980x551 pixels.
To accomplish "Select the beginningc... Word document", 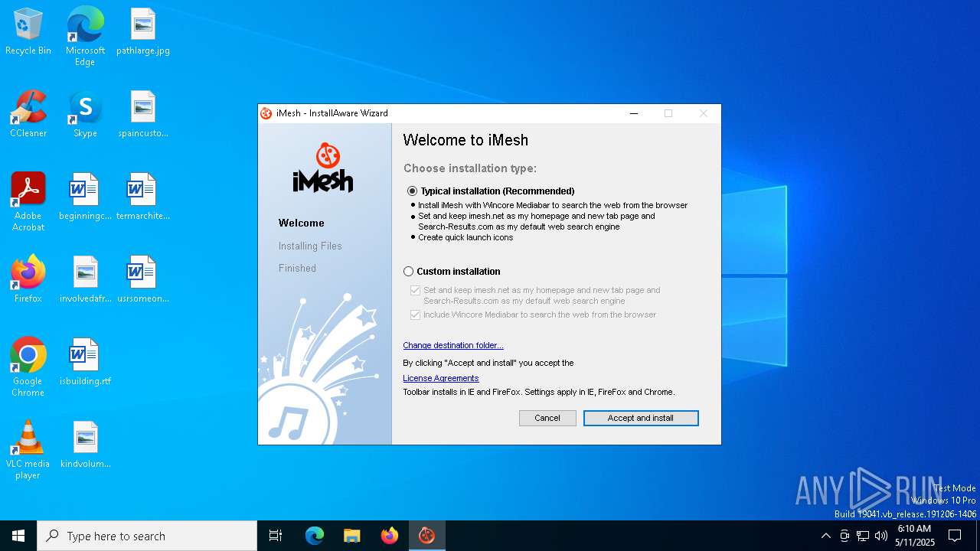I will pyautogui.click(x=85, y=197).
